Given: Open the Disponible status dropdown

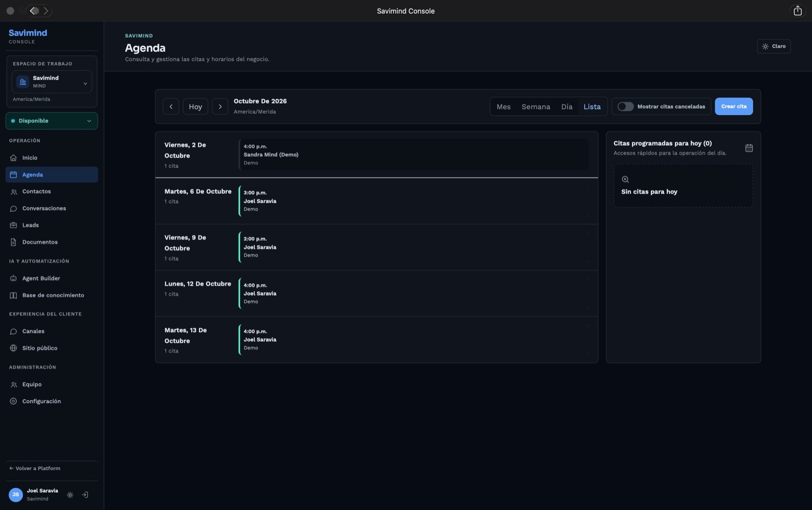Looking at the screenshot, I should tap(52, 121).
